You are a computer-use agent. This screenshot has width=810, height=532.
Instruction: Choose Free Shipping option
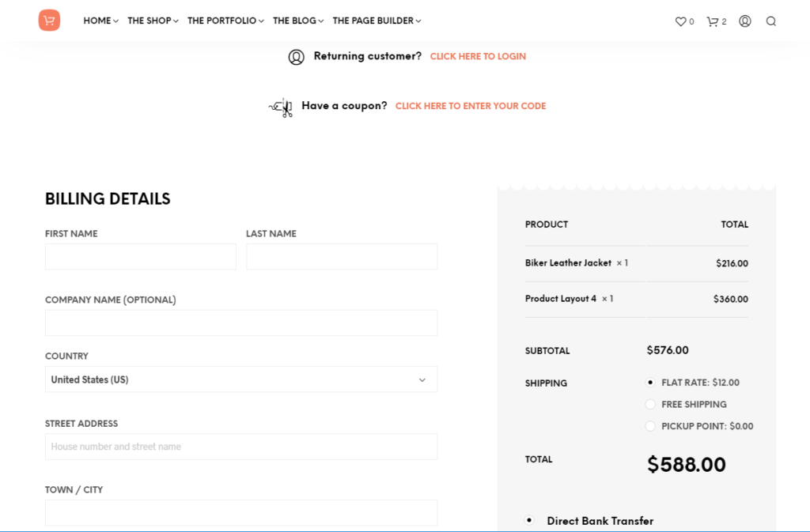pos(650,404)
